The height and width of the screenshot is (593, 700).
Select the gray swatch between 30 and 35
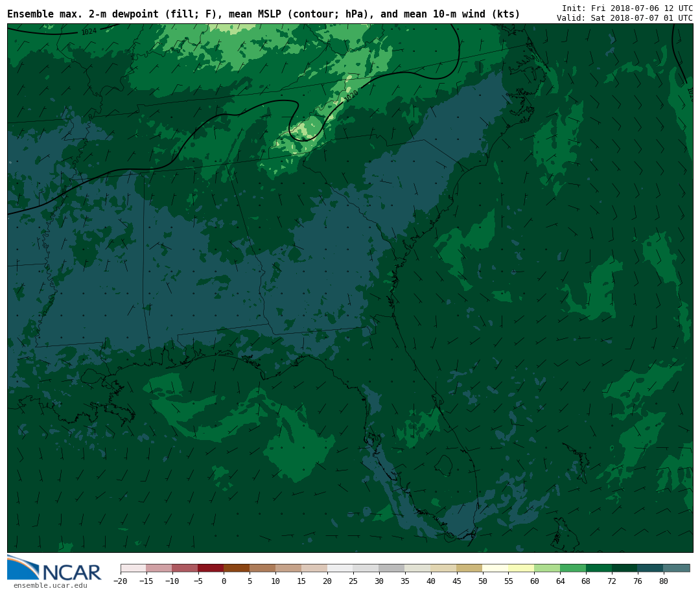click(391, 568)
